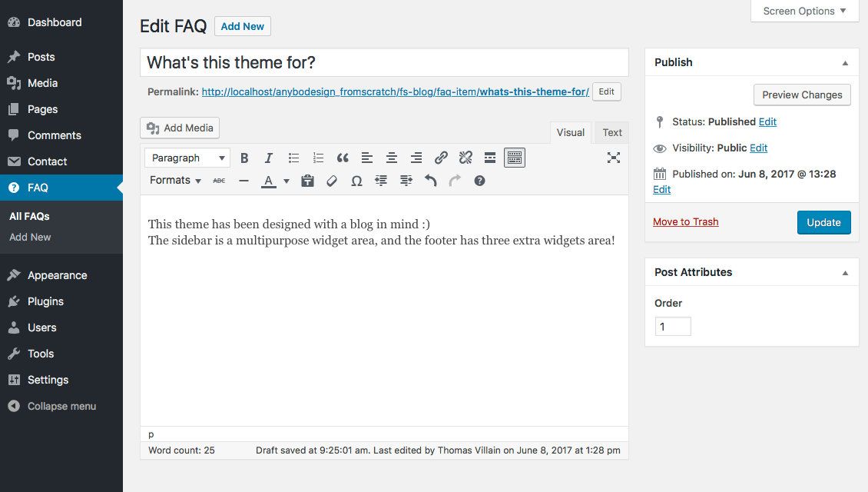Click the Move to Trash link

685,222
